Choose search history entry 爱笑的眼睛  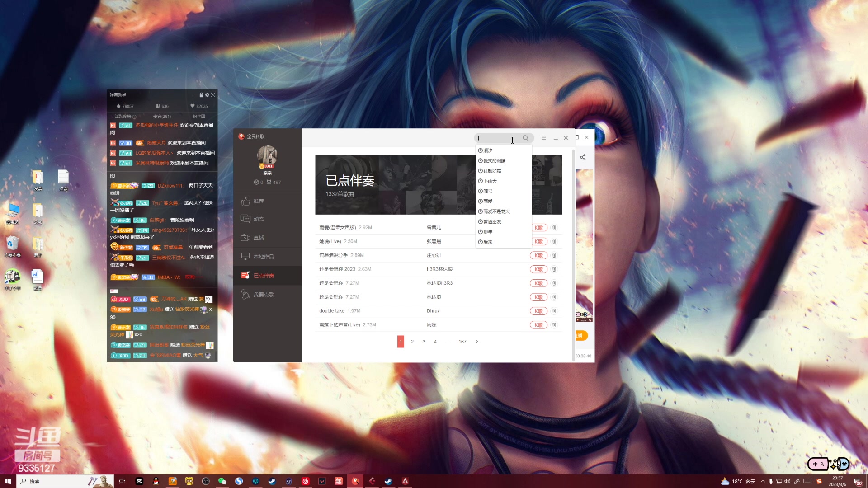pos(504,161)
